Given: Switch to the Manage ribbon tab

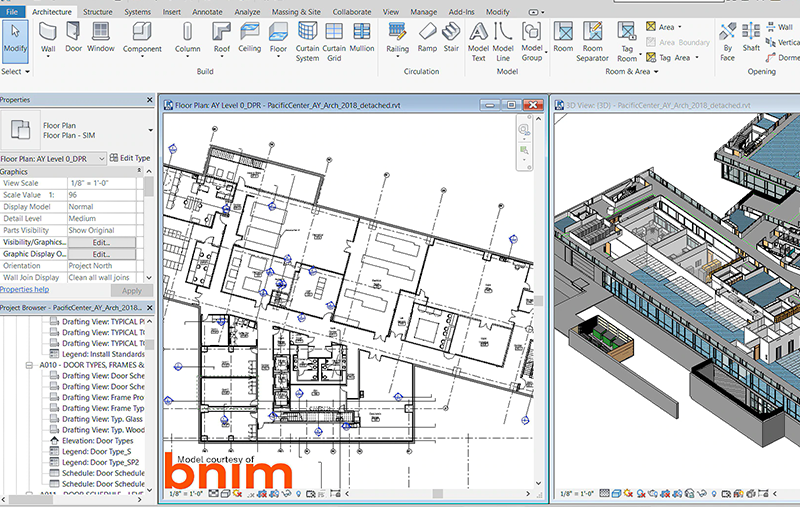Looking at the screenshot, I should pyautogui.click(x=423, y=11).
